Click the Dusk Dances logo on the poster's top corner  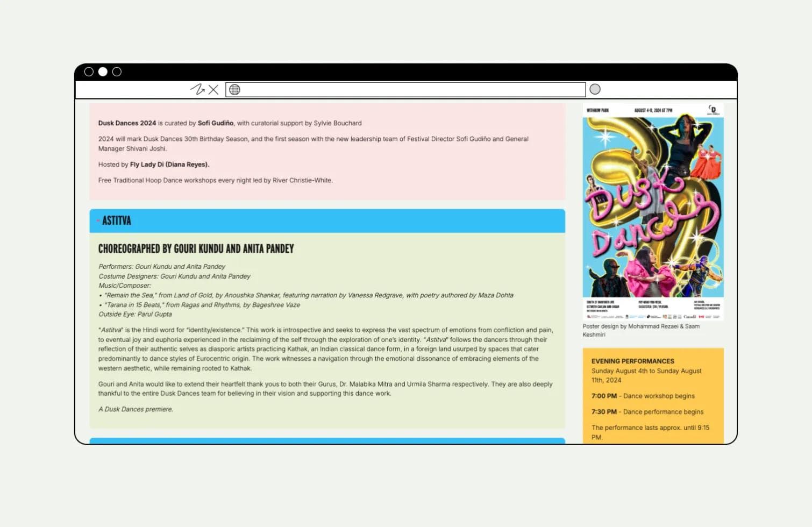[x=713, y=110]
